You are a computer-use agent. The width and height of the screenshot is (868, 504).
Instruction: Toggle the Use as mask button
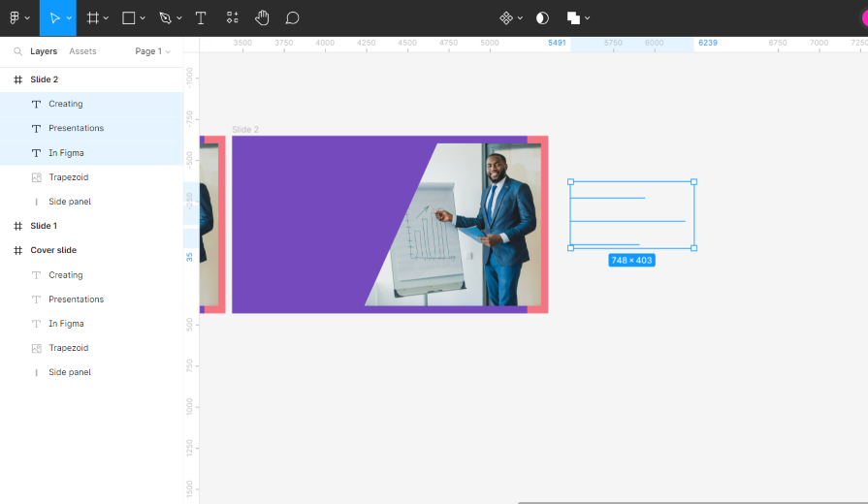pyautogui.click(x=542, y=17)
